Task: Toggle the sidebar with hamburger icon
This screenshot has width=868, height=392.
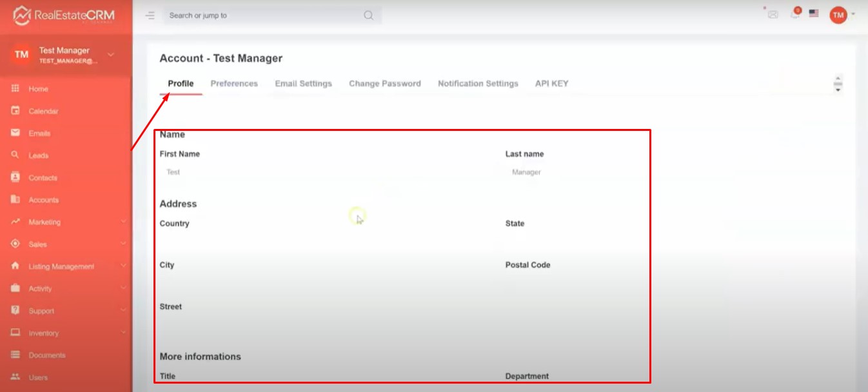Action: coord(150,15)
